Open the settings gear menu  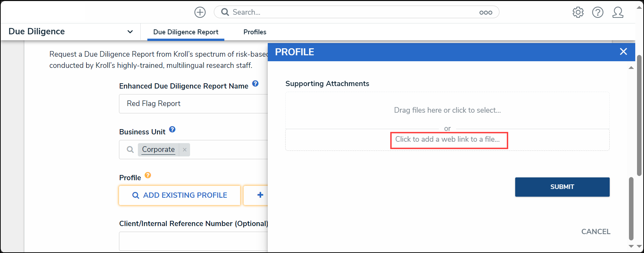[578, 12]
